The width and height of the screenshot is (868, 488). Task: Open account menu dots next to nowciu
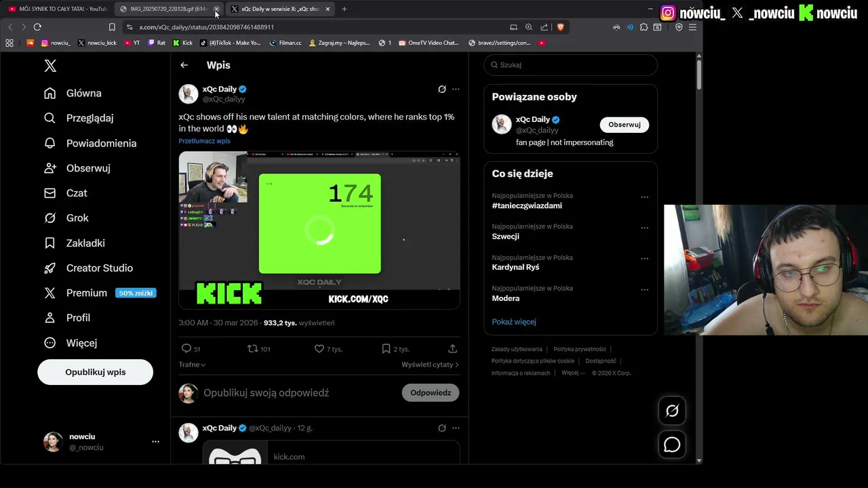point(155,442)
